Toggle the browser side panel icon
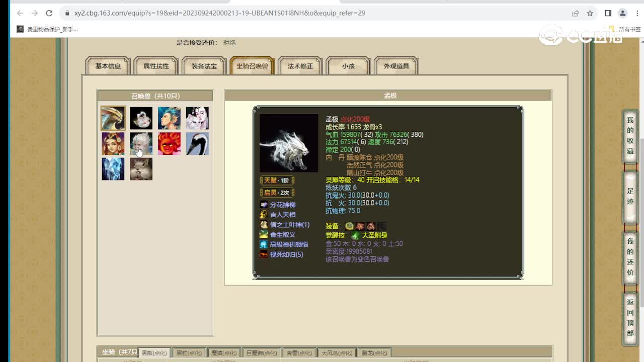Screen dimensions: 644x362 (608, 13)
